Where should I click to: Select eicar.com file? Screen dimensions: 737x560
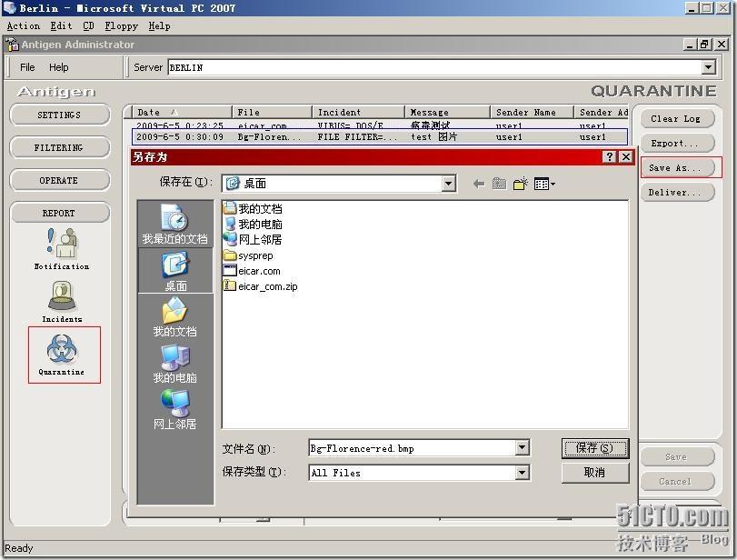pos(252,271)
